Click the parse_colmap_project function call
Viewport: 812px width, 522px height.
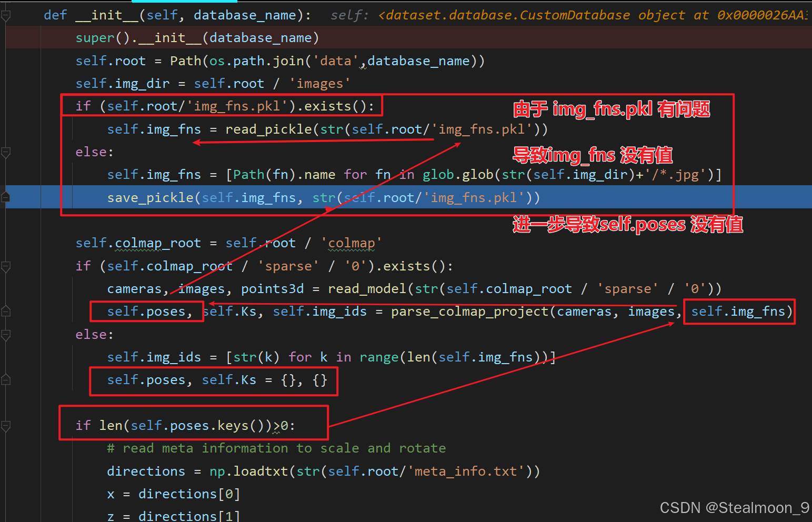click(470, 312)
